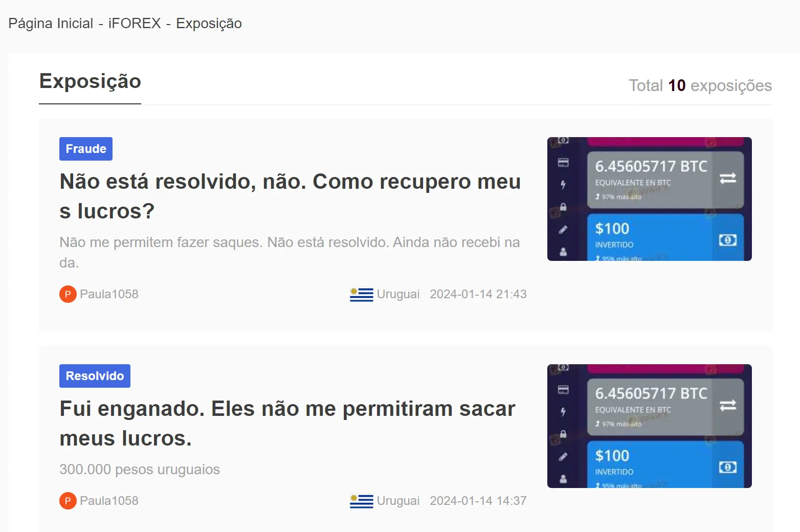This screenshot has height=532, width=800.
Task: Open the post 'Não está resolvido, não. Como recupero meus lucros?'
Action: (290, 196)
